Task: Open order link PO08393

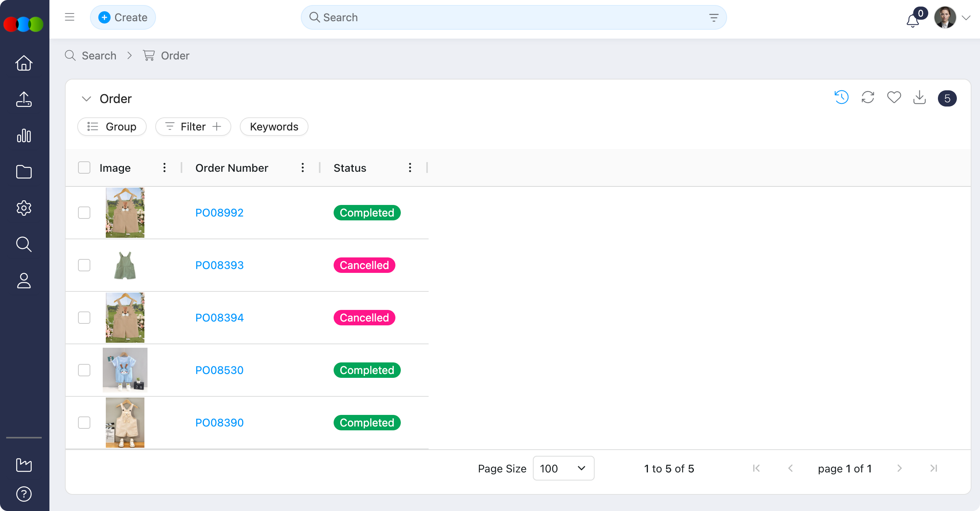Action: click(219, 265)
